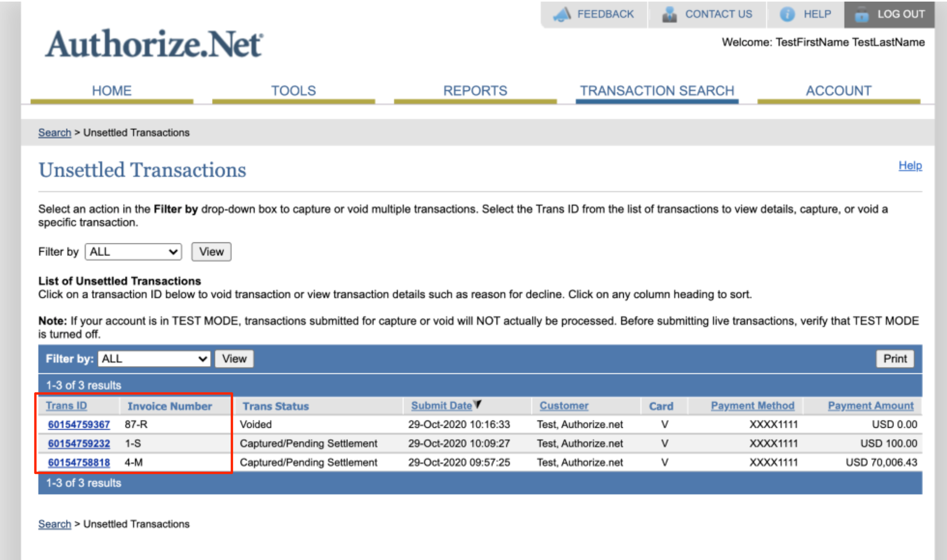
Task: Go to the HOME tab
Action: (x=112, y=91)
